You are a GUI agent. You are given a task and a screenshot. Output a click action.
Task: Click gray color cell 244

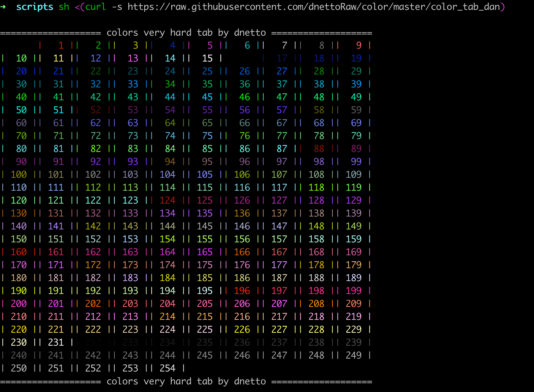pos(167,356)
